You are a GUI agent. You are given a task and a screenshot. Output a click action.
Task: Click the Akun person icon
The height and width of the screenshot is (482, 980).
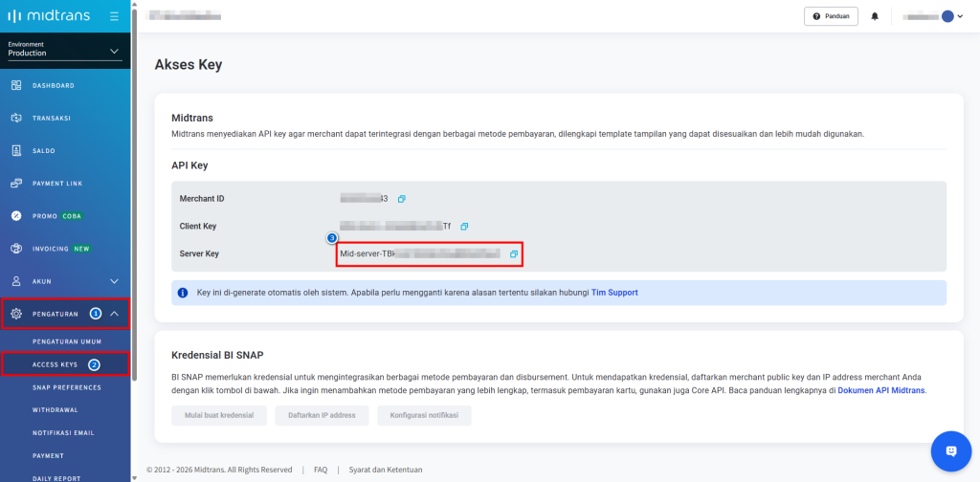(17, 281)
